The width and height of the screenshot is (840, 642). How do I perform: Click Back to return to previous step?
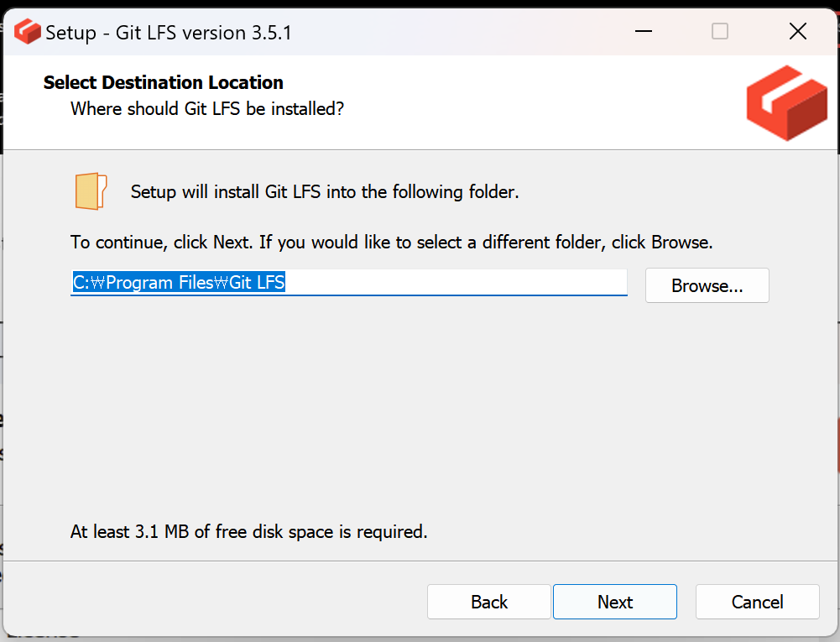[488, 602]
